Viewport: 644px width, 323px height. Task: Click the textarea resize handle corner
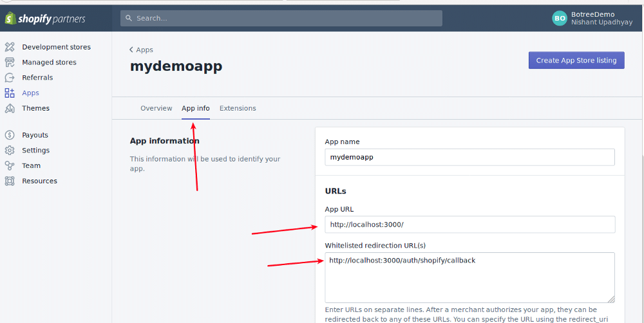(x=611, y=299)
